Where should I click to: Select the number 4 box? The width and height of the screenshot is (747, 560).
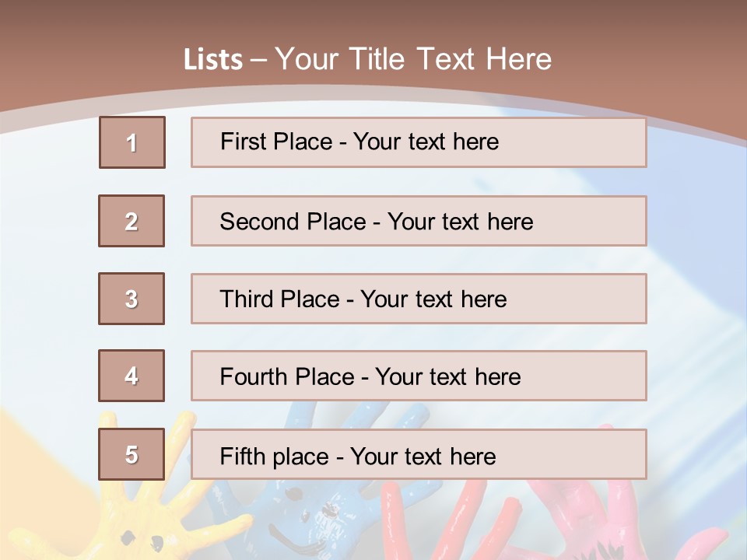tap(132, 376)
